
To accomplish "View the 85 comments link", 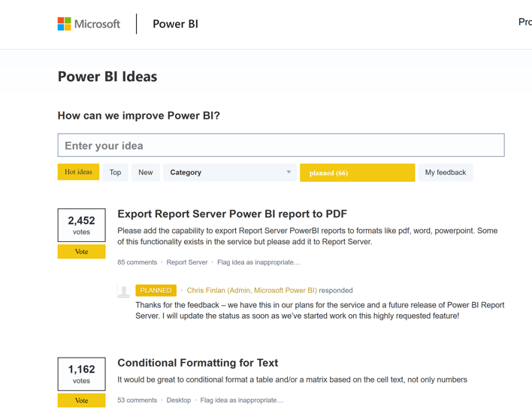I will [x=137, y=262].
